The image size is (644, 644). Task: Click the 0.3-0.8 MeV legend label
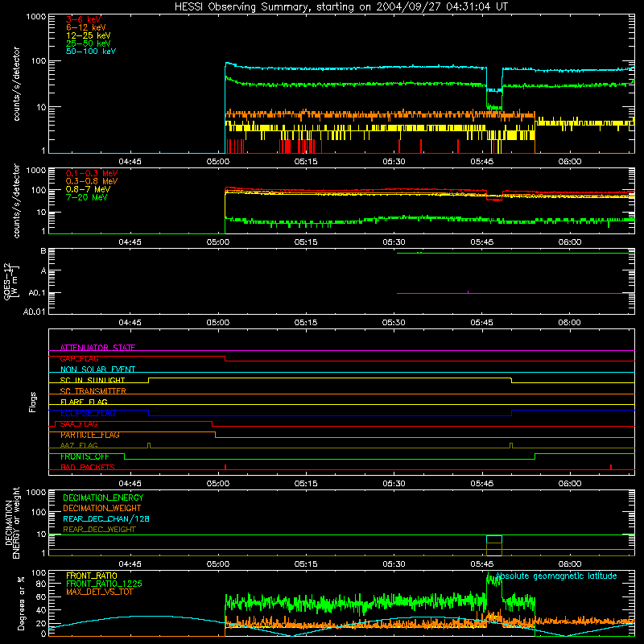point(92,181)
